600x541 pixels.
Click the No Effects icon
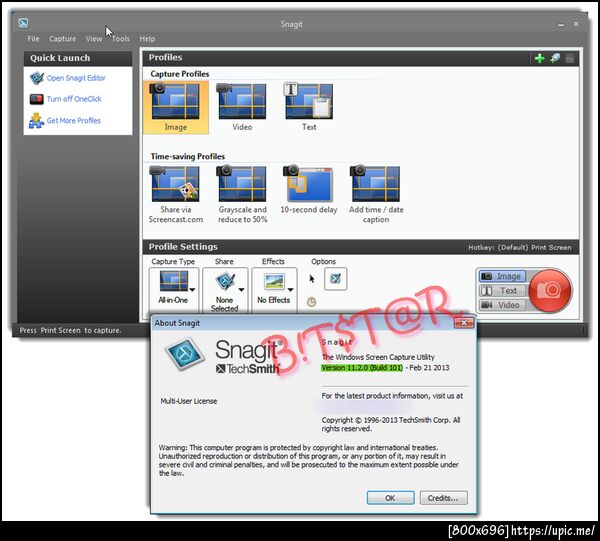pyautogui.click(x=274, y=282)
